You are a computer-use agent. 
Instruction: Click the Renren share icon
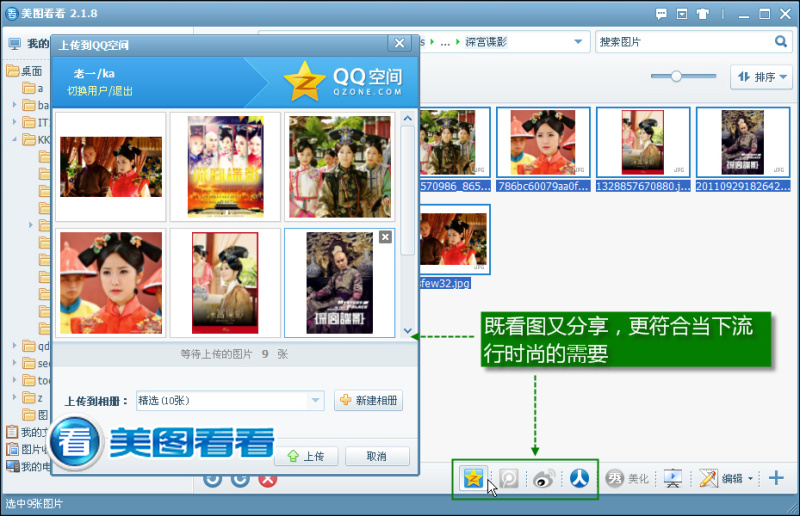(x=579, y=478)
